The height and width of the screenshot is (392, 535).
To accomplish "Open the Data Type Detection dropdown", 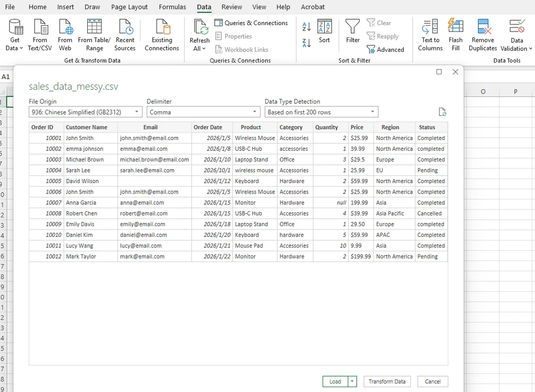I will (x=322, y=112).
